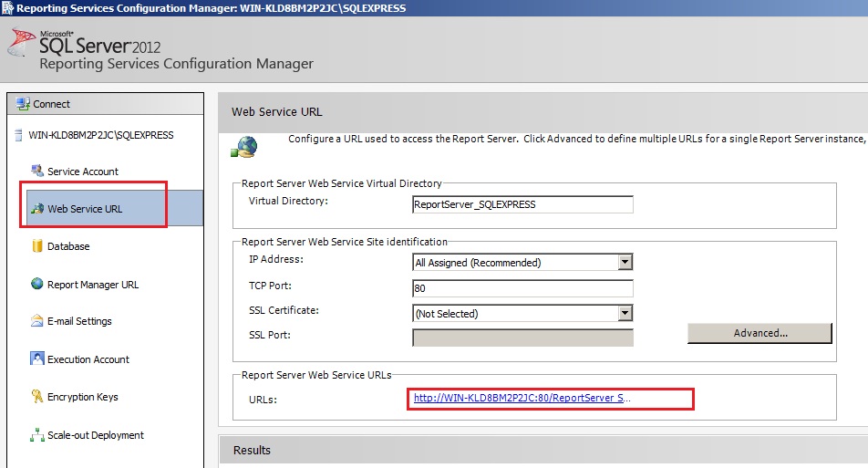
Task: Click the E-mail Settings envelope icon
Action: pos(37,321)
